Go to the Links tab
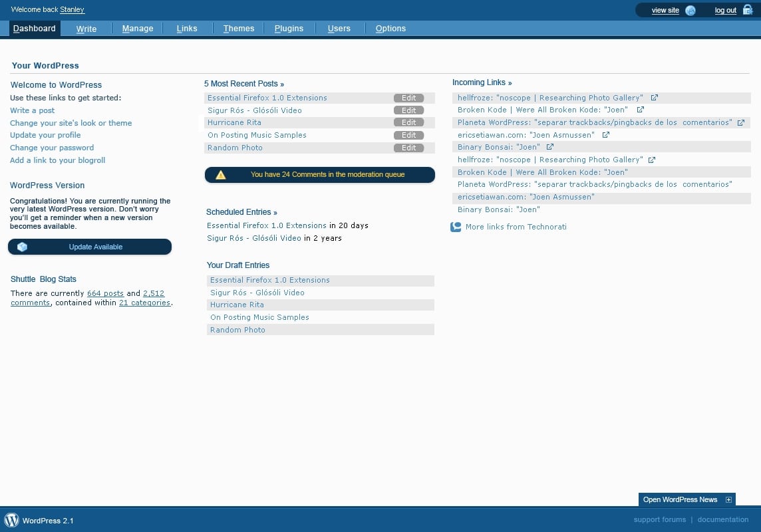Screen dimensions: 761x532 (187, 29)
